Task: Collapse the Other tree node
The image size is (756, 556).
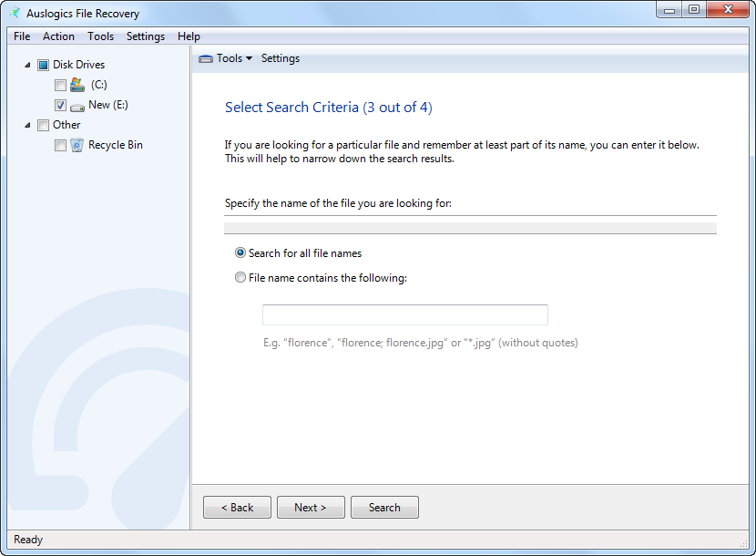Action: pos(27,125)
